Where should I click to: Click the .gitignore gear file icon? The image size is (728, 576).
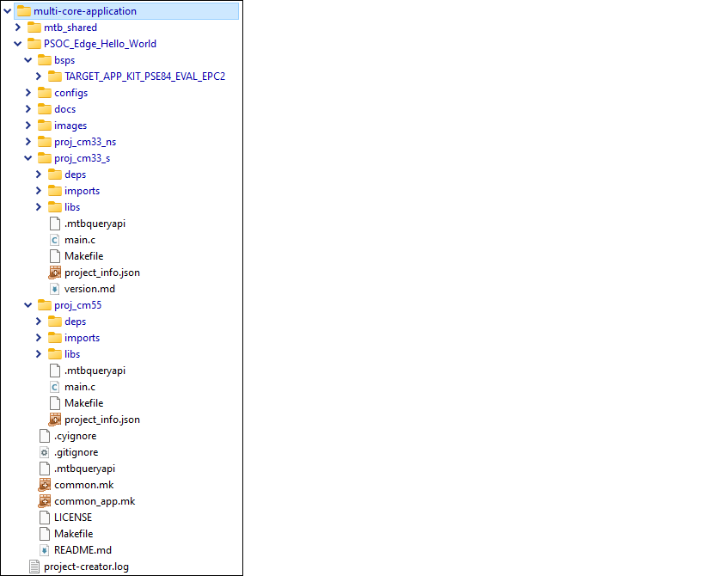(x=45, y=452)
